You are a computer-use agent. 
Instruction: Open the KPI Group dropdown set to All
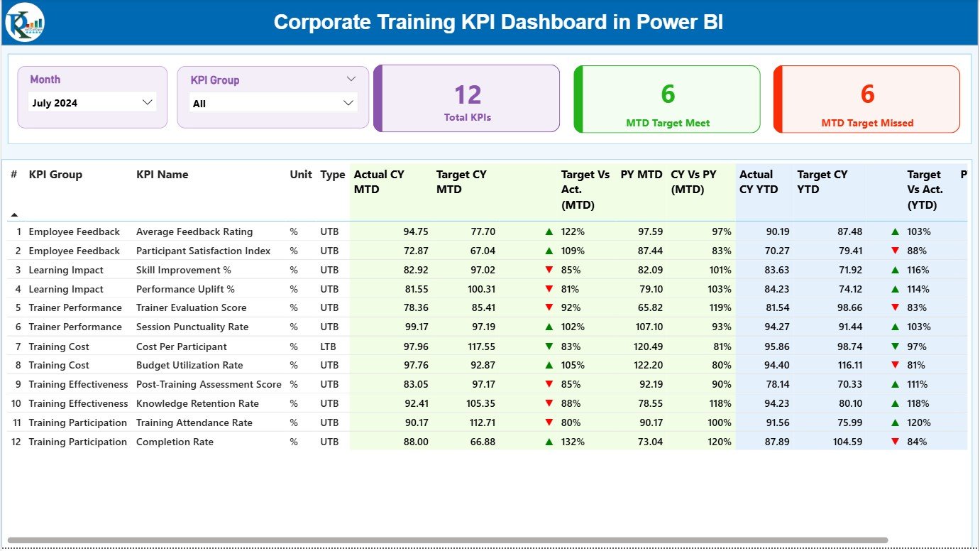coord(348,103)
